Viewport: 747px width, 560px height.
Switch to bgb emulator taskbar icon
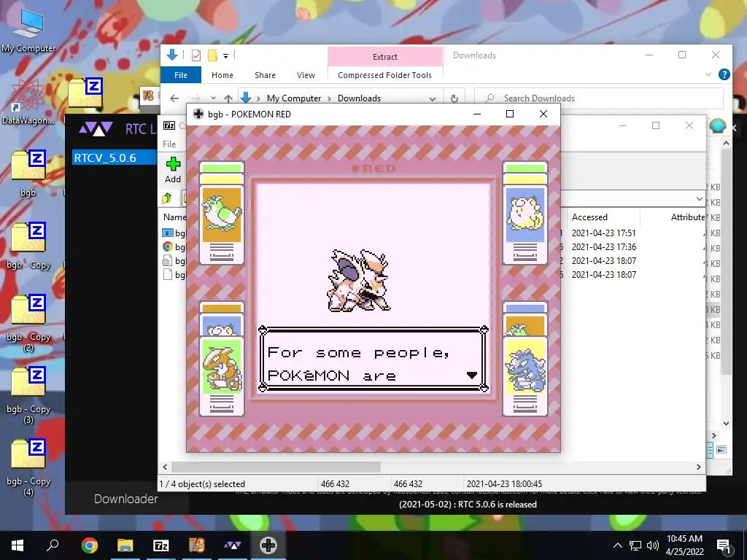pyautogui.click(x=268, y=545)
